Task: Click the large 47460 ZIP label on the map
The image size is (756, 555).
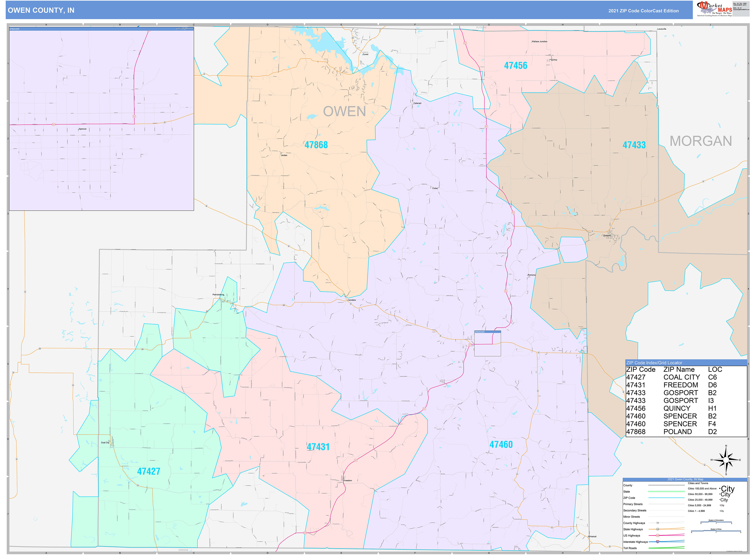Action: point(501,444)
